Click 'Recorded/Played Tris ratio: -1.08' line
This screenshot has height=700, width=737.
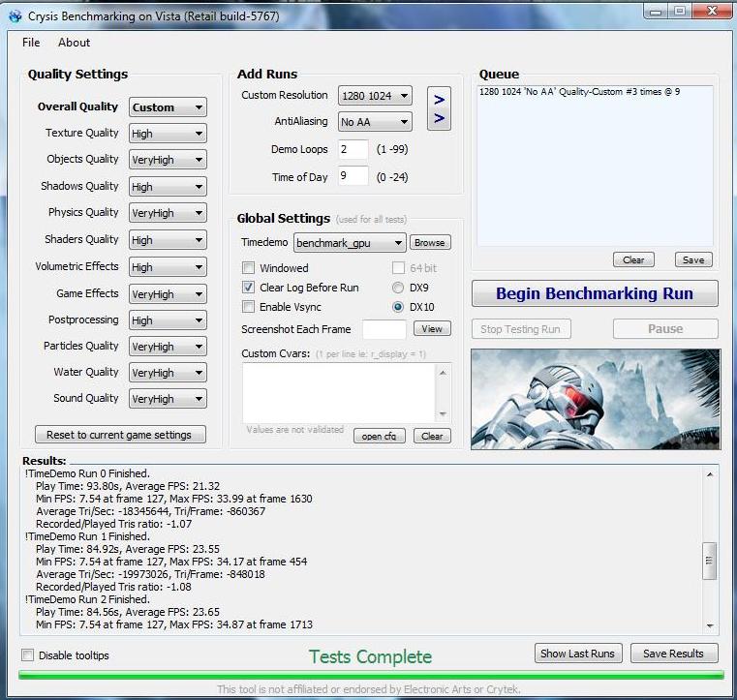click(x=113, y=587)
